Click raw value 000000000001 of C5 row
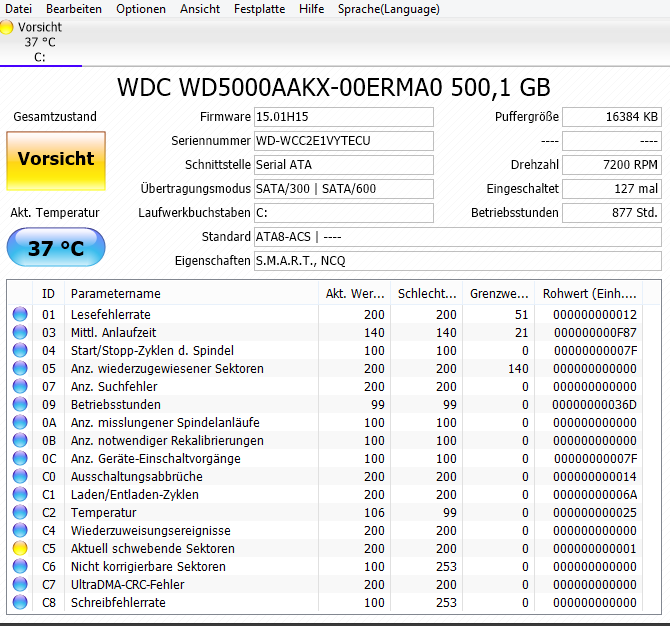Image resolution: width=670 pixels, height=626 pixels. pyautogui.click(x=595, y=548)
